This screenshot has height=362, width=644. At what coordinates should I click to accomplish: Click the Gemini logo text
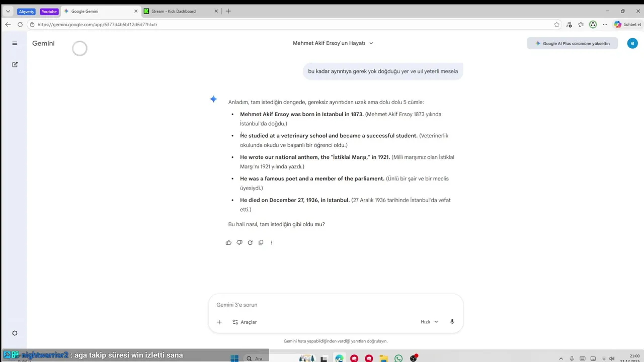[43, 43]
